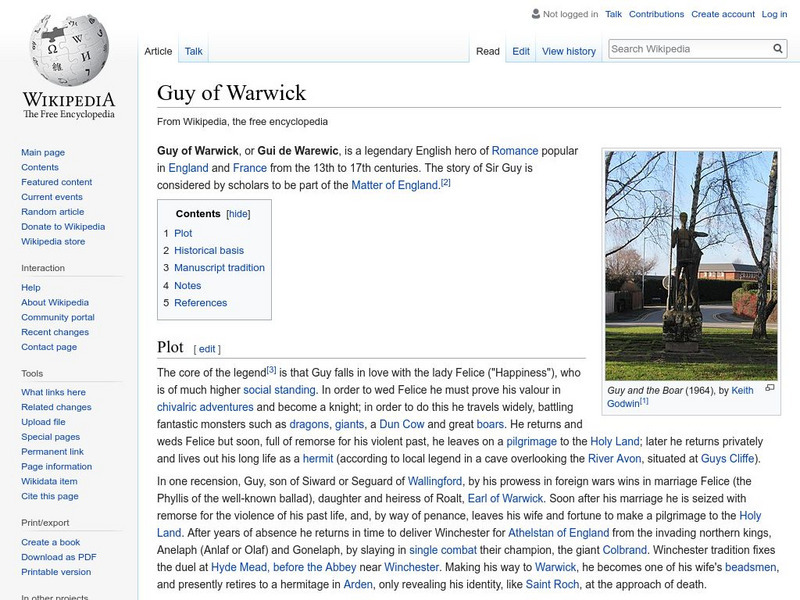Open the Contributions link at top
Image resolution: width=800 pixels, height=600 pixels.
point(656,14)
